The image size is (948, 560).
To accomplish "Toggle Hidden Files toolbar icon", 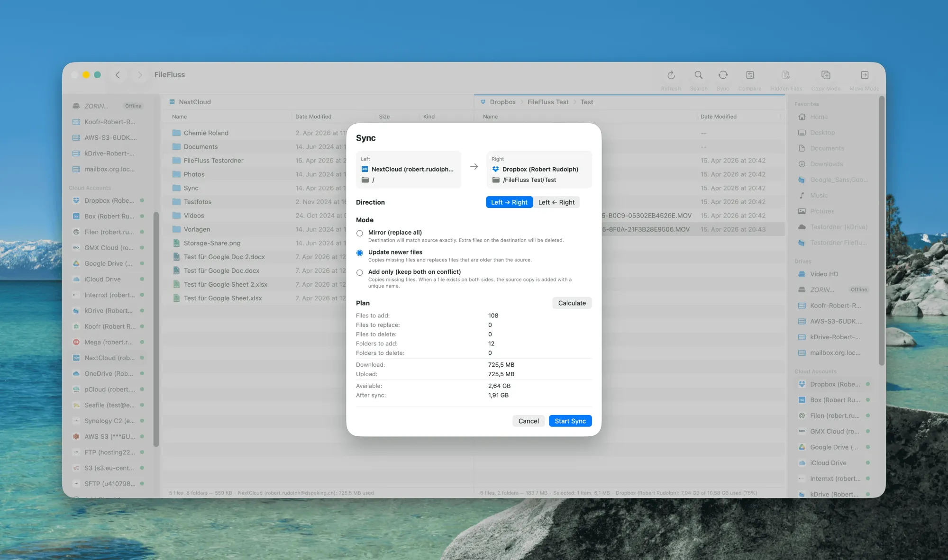I will point(786,75).
